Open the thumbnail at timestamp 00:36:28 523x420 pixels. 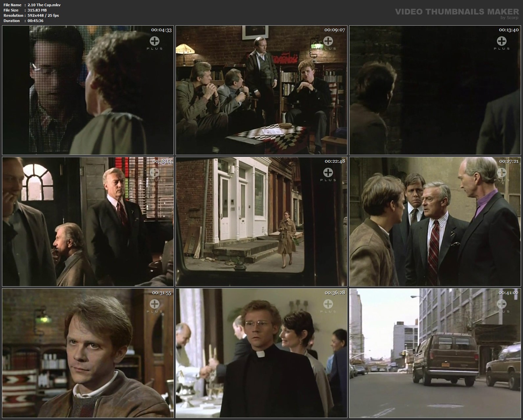point(261,353)
